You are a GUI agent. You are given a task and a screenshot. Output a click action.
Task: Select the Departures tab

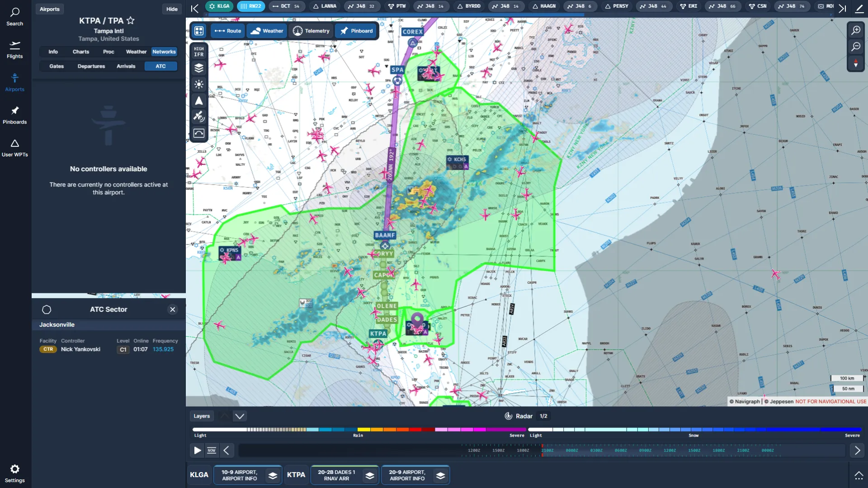(x=91, y=66)
